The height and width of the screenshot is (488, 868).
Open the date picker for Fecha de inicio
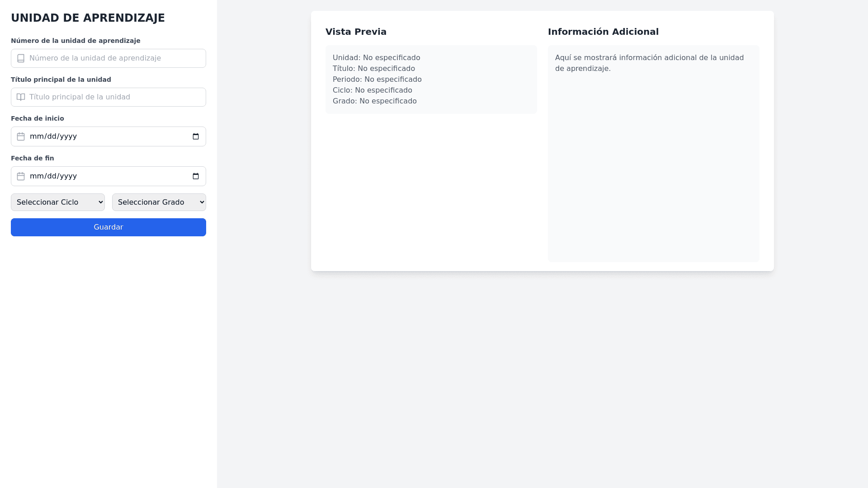(196, 136)
